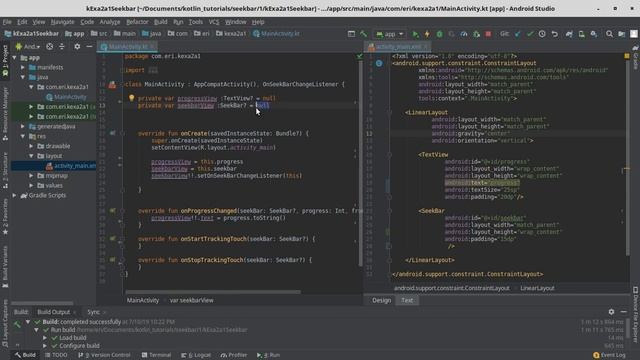Viewport: 640px width, 360px height.
Task: Expand the generatedJava folder
Action: [23, 127]
